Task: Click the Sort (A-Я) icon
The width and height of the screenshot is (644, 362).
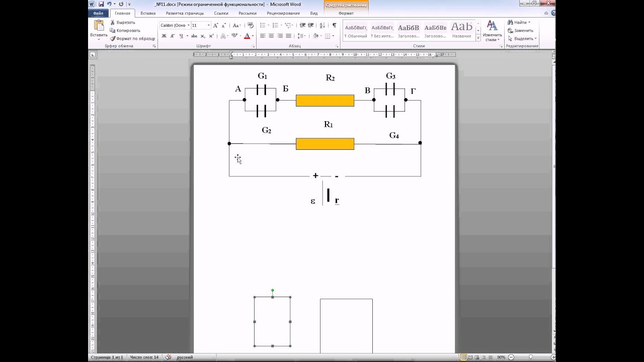Action: tap(323, 25)
